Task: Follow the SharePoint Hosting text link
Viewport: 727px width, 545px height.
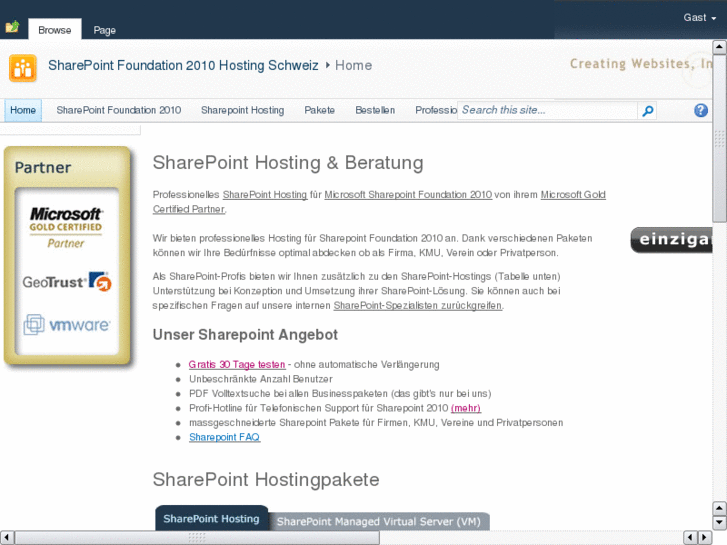Action: click(265, 195)
